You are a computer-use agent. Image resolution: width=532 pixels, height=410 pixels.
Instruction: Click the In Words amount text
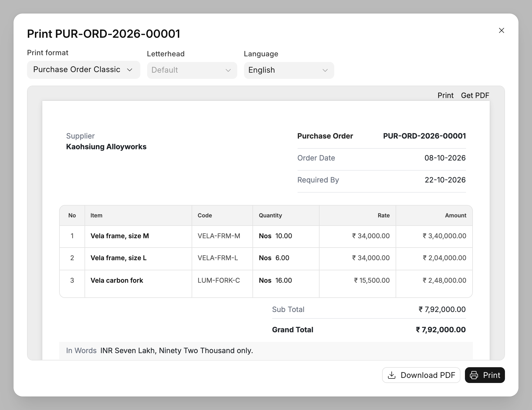(177, 351)
